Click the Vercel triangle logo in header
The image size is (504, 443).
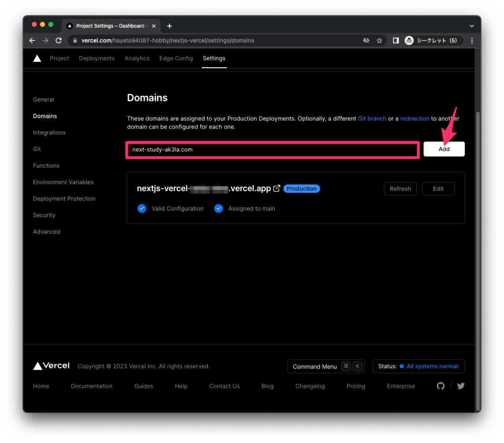tap(37, 58)
